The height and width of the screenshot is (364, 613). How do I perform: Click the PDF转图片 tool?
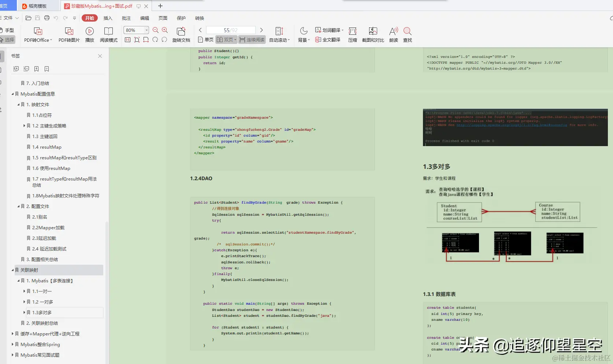tap(69, 35)
